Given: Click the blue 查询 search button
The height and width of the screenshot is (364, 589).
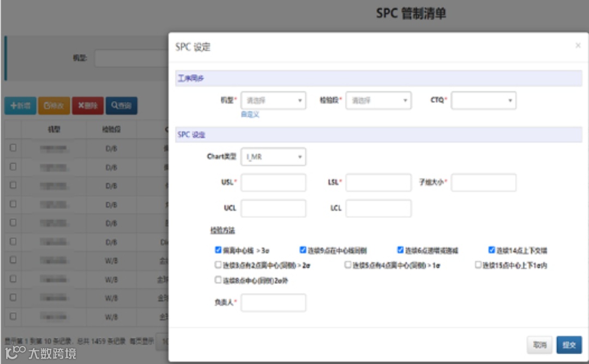Looking at the screenshot, I should (121, 106).
